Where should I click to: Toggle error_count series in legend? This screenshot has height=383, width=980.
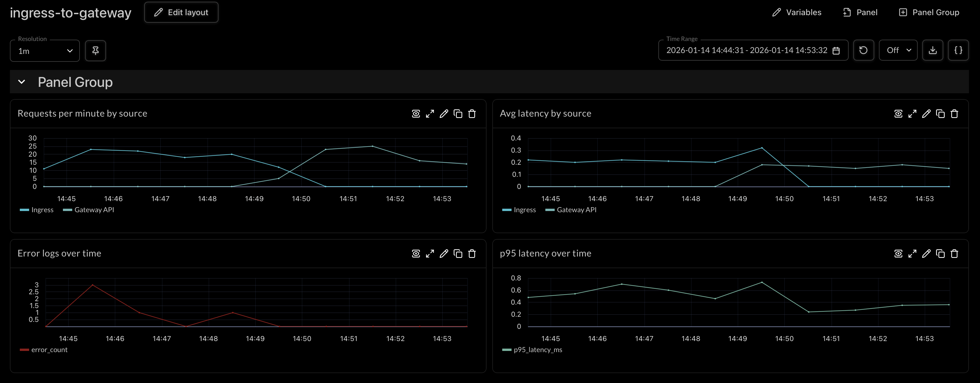[x=49, y=349]
